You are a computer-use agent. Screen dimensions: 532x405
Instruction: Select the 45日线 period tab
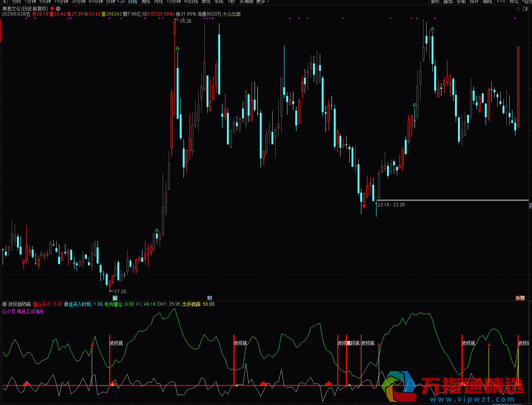pos(191,2)
